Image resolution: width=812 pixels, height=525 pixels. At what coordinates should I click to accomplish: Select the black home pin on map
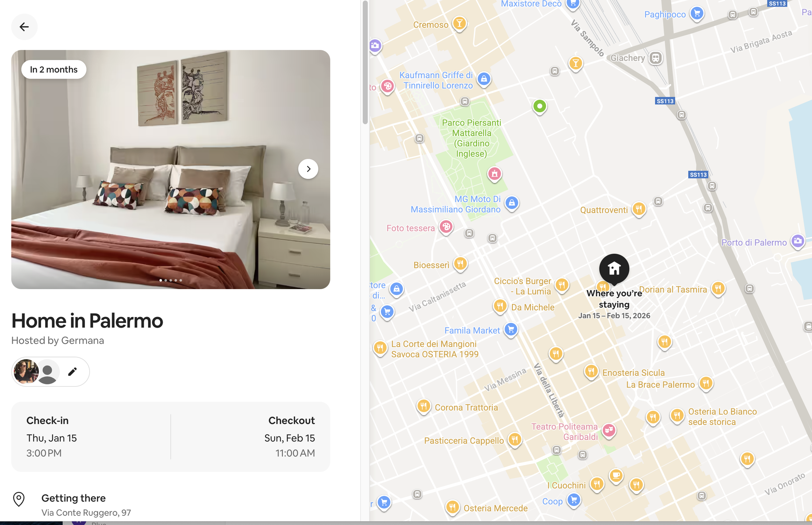(x=614, y=269)
